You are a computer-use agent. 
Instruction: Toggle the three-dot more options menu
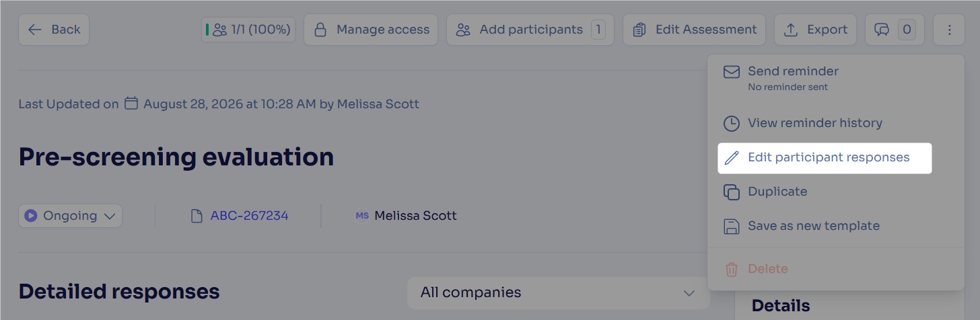click(949, 30)
